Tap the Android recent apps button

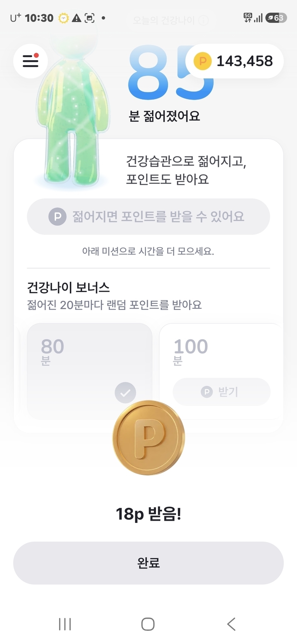point(65,624)
